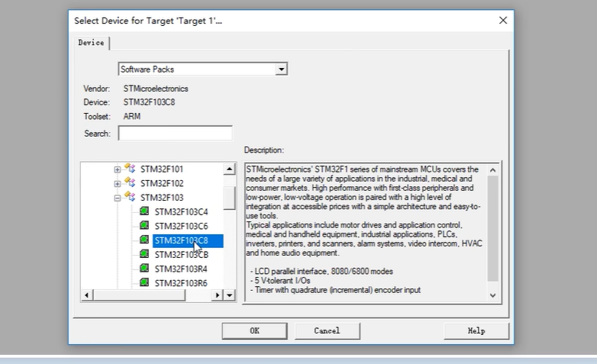This screenshot has width=597, height=364.
Task: Select STM32F103R4 in device tree
Action: click(181, 269)
